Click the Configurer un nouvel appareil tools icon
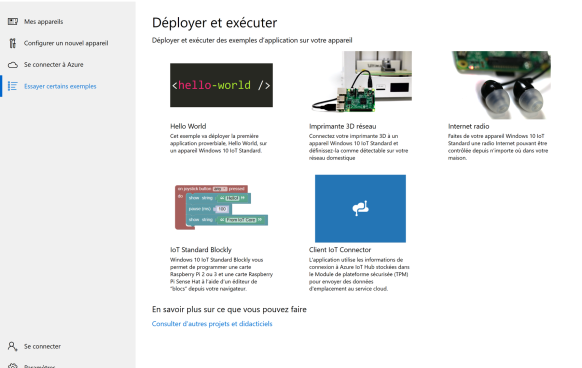This screenshot has height=368, width=582. click(13, 43)
